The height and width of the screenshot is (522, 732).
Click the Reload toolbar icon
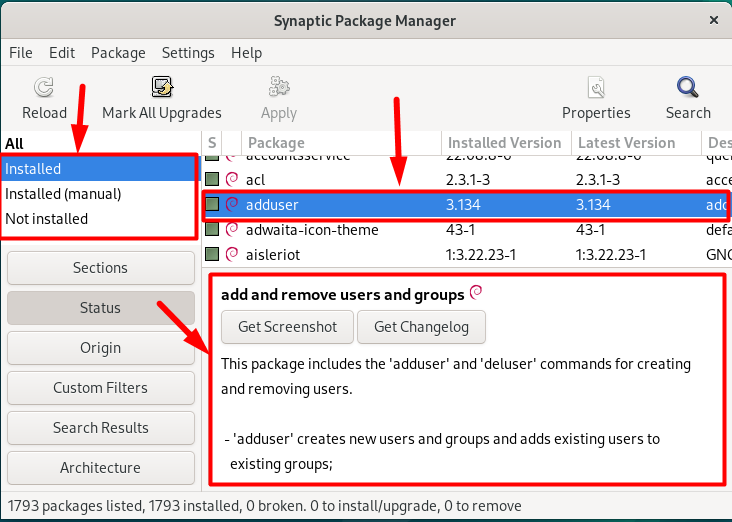point(44,87)
